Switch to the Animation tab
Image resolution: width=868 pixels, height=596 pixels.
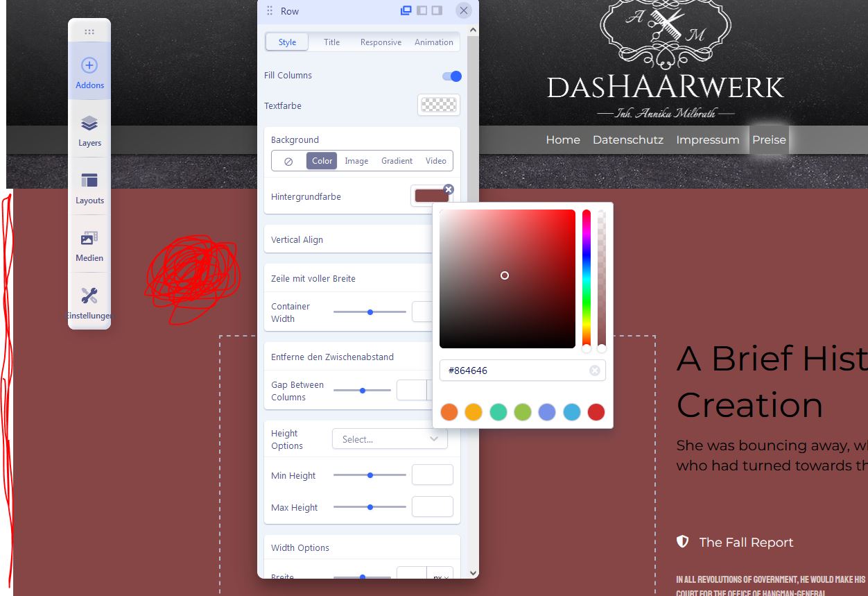click(x=433, y=42)
